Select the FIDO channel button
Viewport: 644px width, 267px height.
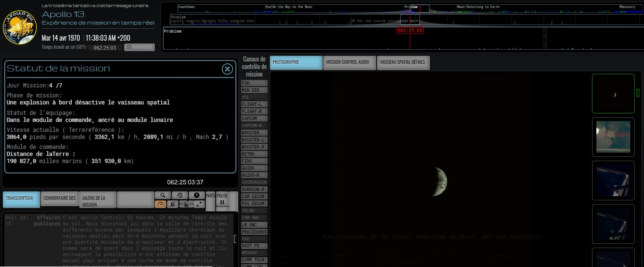pos(254,161)
